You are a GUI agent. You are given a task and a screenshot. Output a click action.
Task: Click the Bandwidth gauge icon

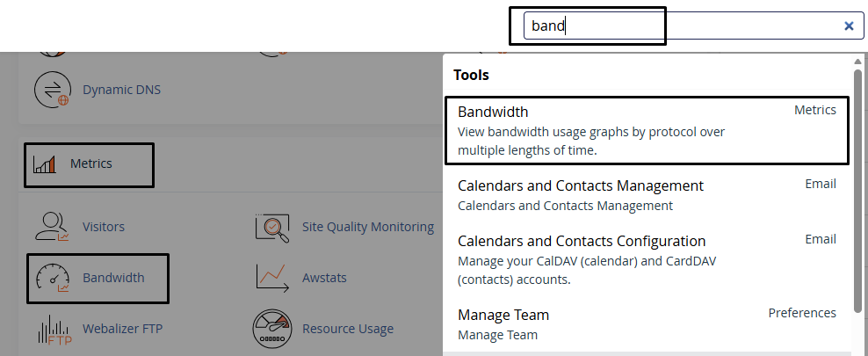click(x=53, y=278)
